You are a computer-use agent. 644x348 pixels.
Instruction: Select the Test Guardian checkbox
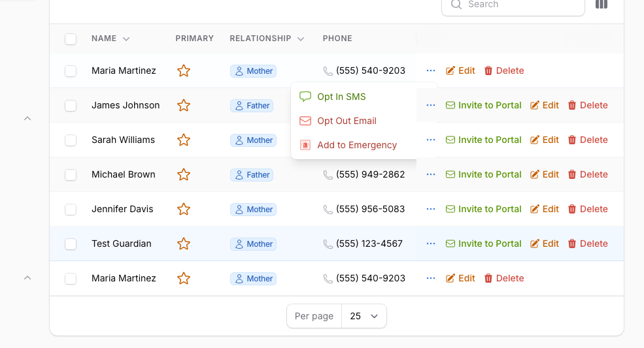pyautogui.click(x=71, y=244)
